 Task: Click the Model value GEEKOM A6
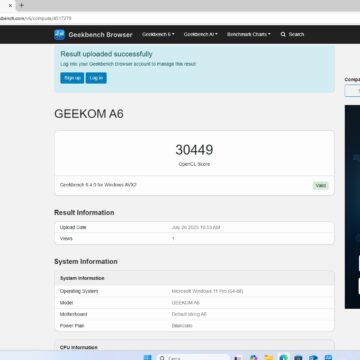point(186,303)
